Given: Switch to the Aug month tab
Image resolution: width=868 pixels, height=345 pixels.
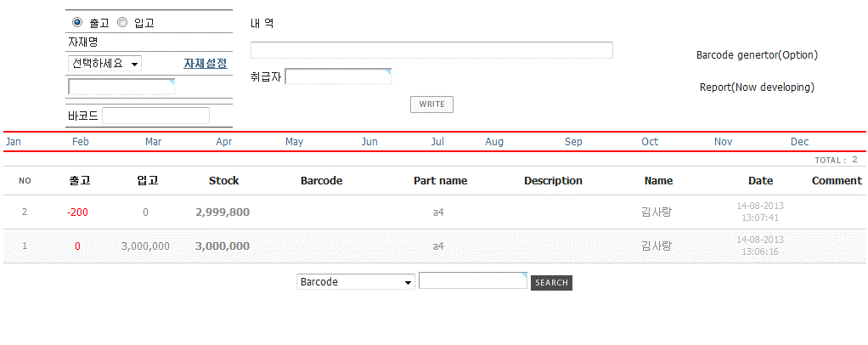Looking at the screenshot, I should pos(494,142).
